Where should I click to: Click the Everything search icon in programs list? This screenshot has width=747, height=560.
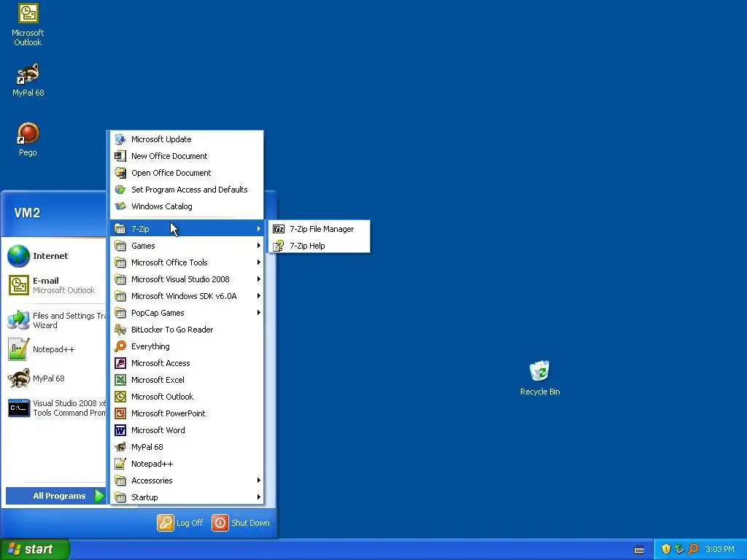[120, 346]
